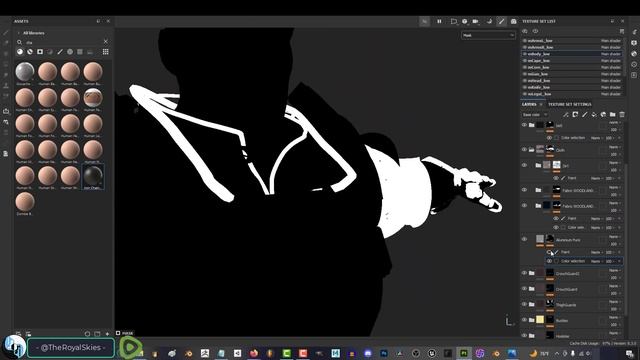Toggle eye of selected Color selection effect
Viewport: 640px width, 360px height.
point(549,261)
